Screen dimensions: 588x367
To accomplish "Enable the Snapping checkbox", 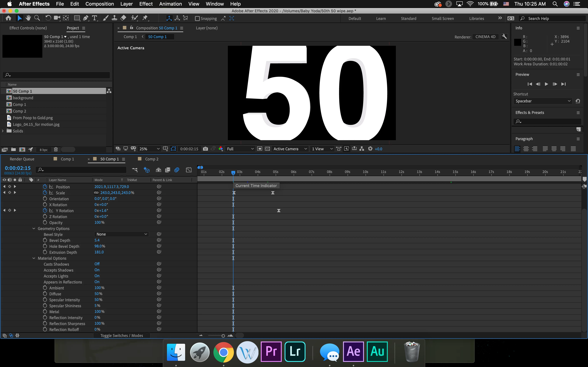I will [x=197, y=19].
